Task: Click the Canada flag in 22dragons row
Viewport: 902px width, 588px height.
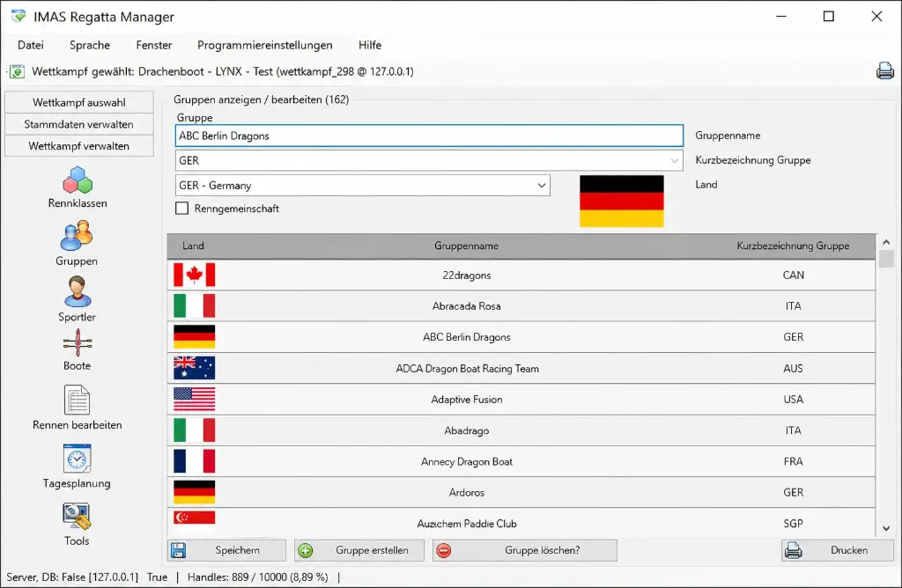Action: pos(195,275)
